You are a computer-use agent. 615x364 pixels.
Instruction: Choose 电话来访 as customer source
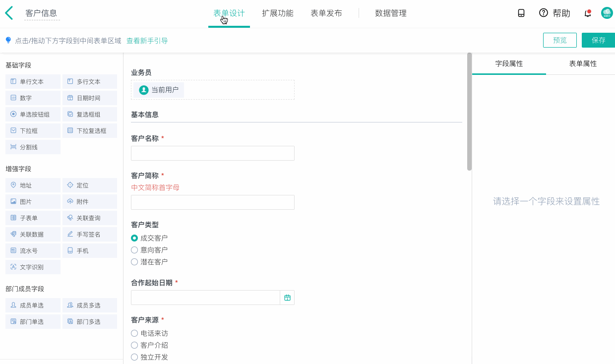point(134,333)
